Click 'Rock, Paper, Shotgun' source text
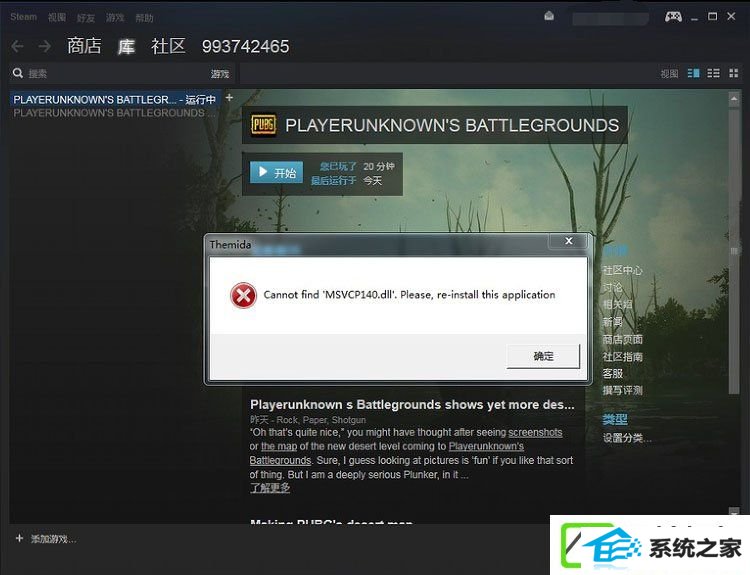Viewport: 750px width, 575px height. click(321, 420)
